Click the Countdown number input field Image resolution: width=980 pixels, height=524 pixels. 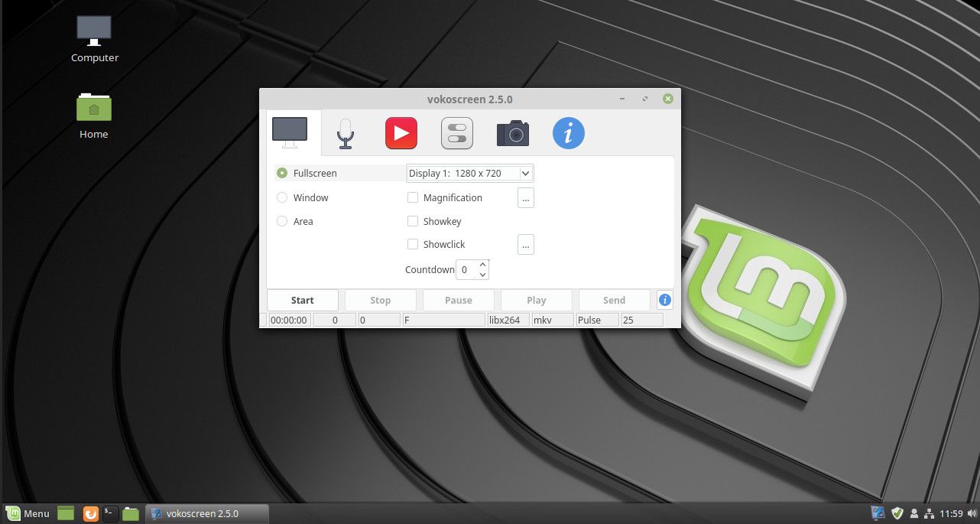pyautogui.click(x=466, y=269)
